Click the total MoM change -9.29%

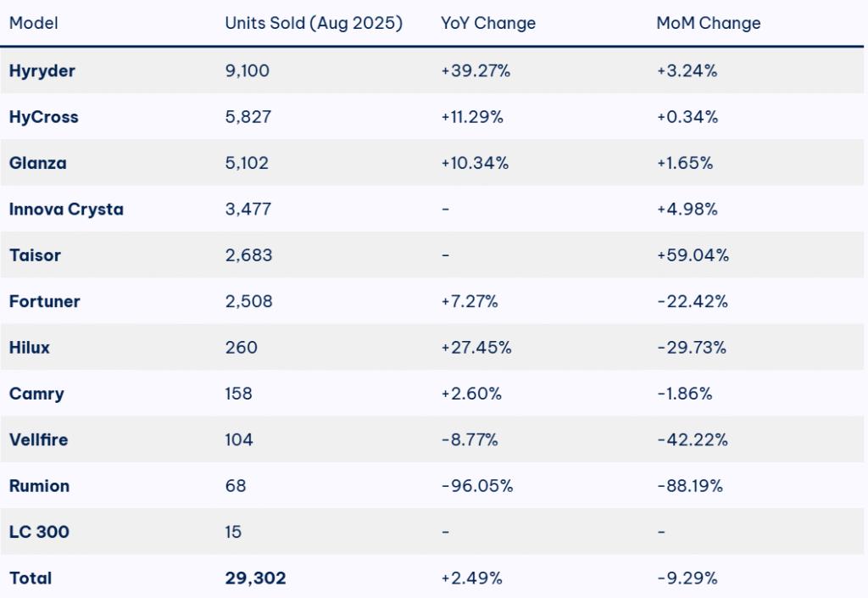pos(687,578)
